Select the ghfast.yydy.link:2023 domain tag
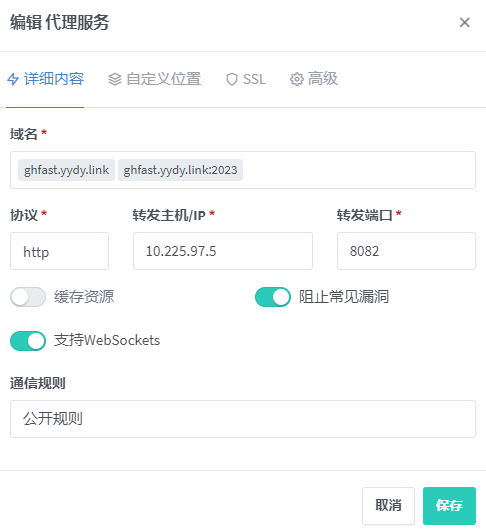The width and height of the screenshot is (486, 532). (180, 170)
